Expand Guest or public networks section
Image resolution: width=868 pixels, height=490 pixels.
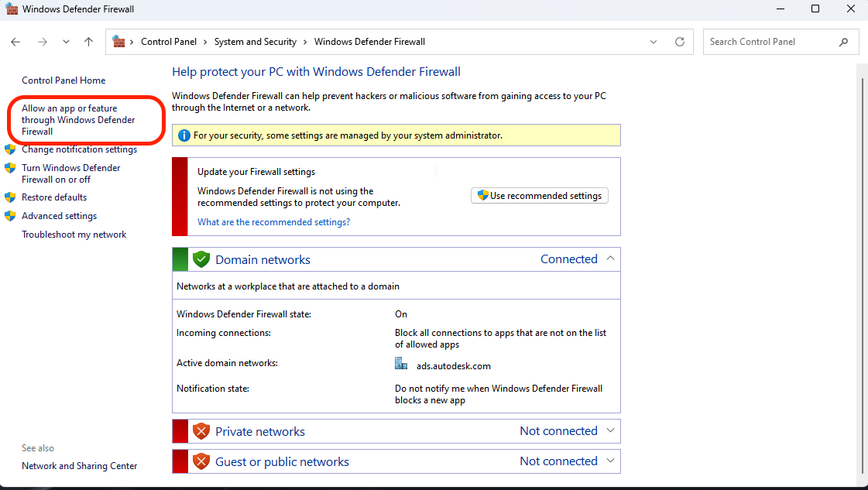(610, 461)
